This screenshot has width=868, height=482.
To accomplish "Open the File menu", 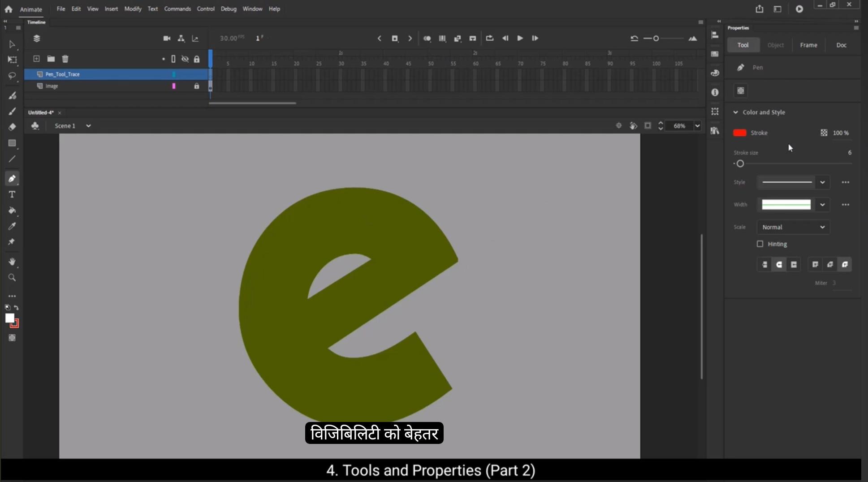I will pos(61,9).
